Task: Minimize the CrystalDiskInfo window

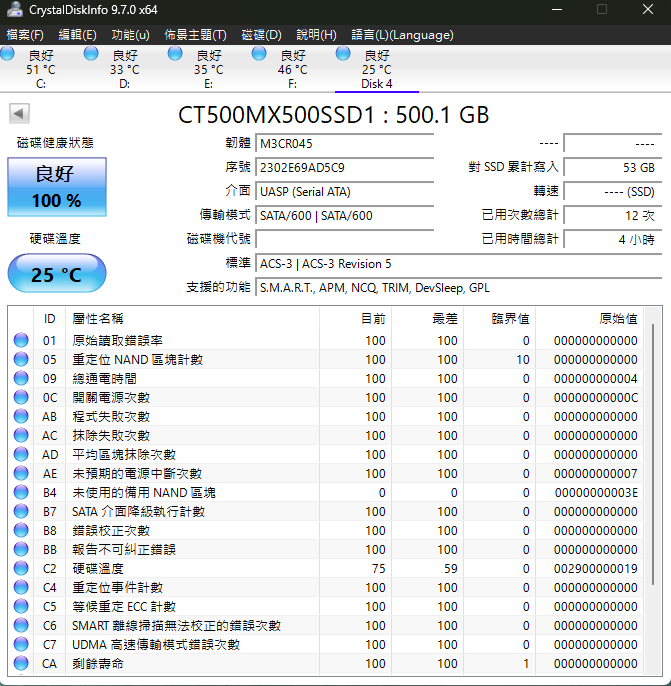Action: pos(557,10)
